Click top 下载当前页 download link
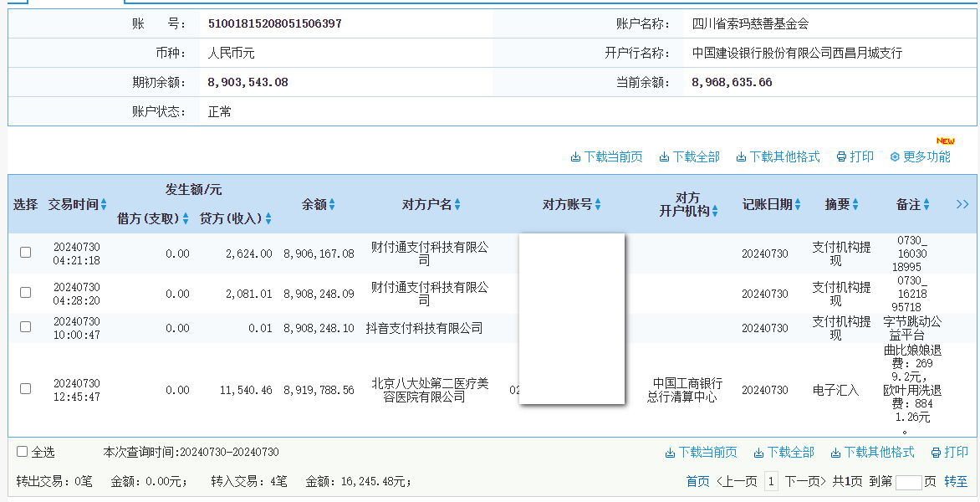This screenshot has width=980, height=502. click(607, 157)
